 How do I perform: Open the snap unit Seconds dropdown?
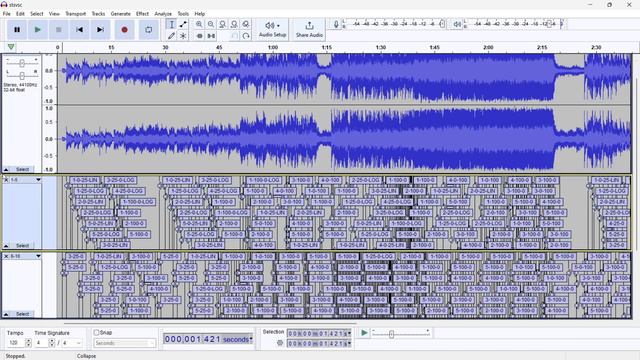[124, 343]
